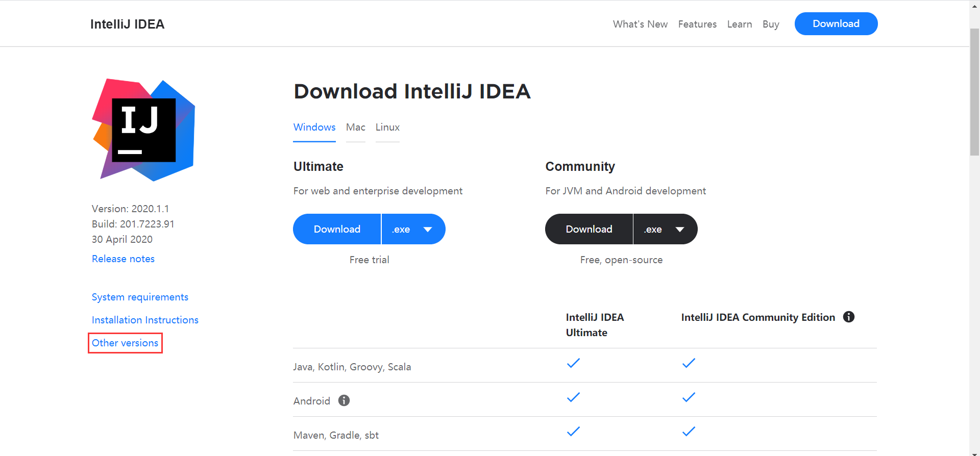Click the 'Build: 201.7223.91' text
980x456 pixels.
tap(133, 224)
